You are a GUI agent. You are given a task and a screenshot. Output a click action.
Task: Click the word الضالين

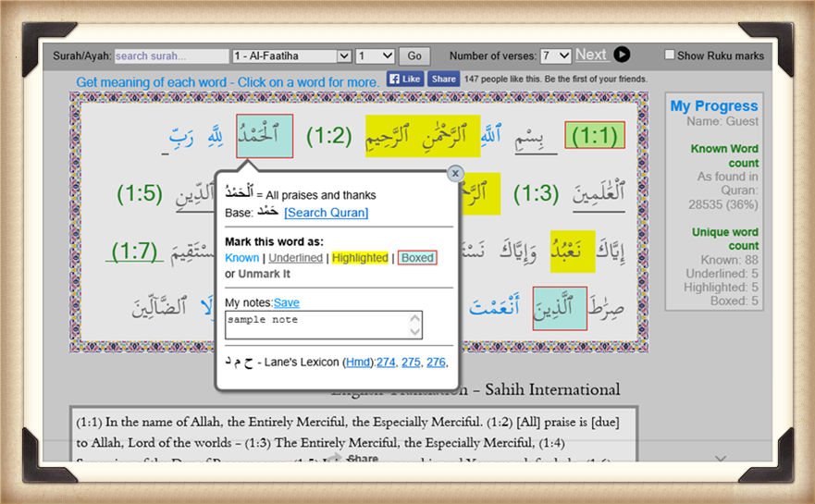click(x=159, y=308)
